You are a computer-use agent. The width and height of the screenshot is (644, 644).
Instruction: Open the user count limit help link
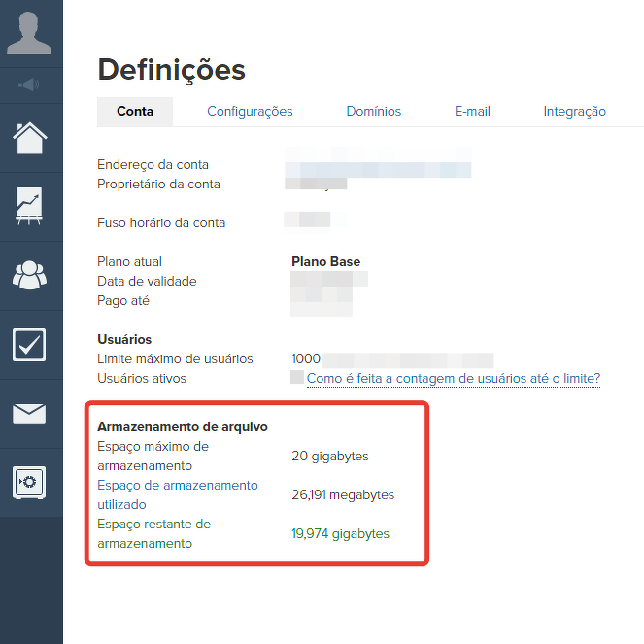[453, 379]
